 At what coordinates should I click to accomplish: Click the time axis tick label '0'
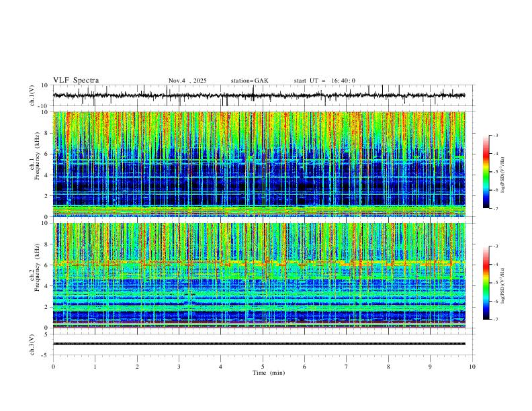tap(53, 367)
